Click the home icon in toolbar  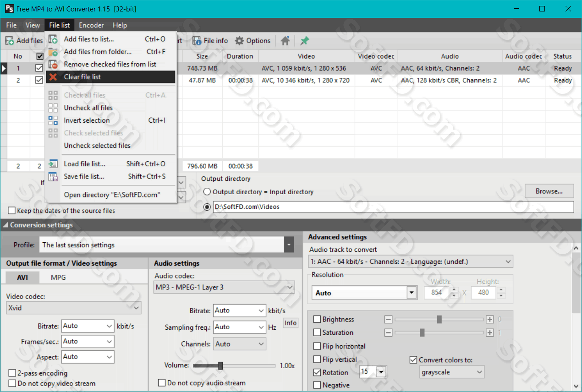point(285,41)
